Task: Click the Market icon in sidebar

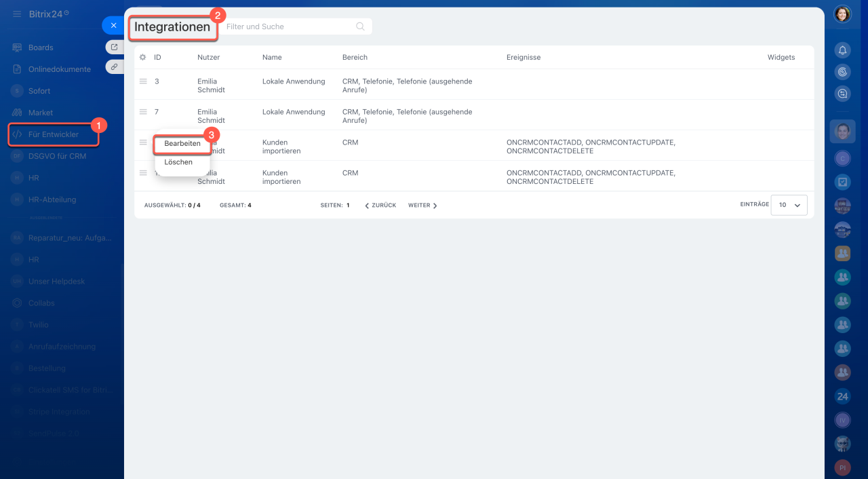Action: pyautogui.click(x=17, y=113)
